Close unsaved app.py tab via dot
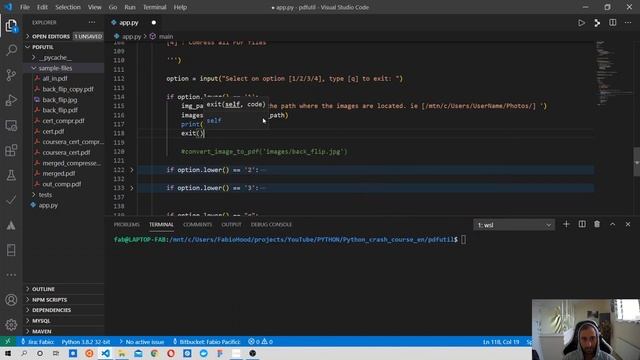 point(153,23)
